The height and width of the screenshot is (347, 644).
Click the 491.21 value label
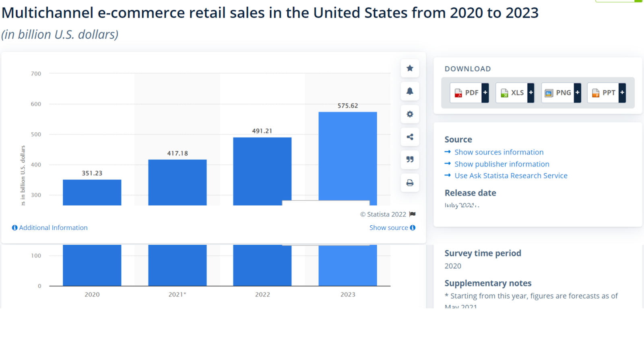click(x=262, y=131)
